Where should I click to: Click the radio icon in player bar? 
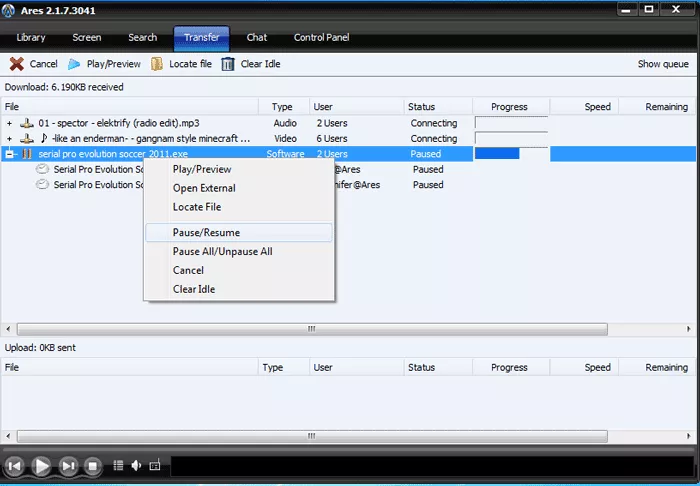154,465
